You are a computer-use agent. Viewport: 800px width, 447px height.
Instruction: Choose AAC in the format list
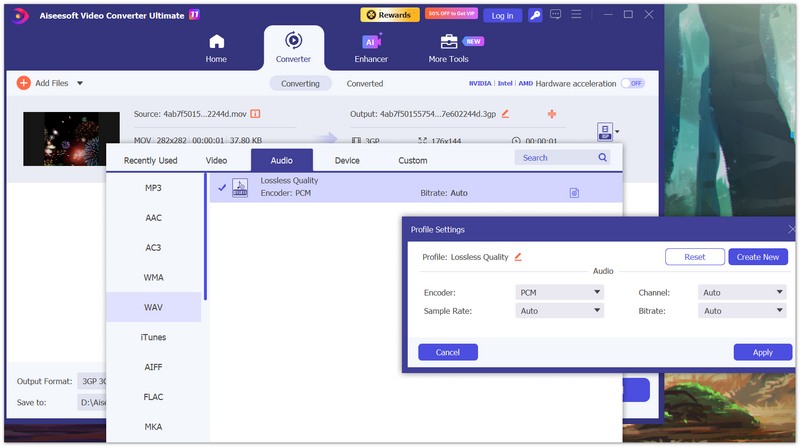(153, 218)
